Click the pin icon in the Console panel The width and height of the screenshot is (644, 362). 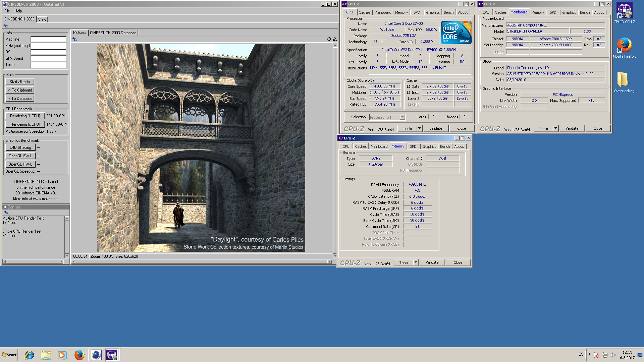point(6,213)
